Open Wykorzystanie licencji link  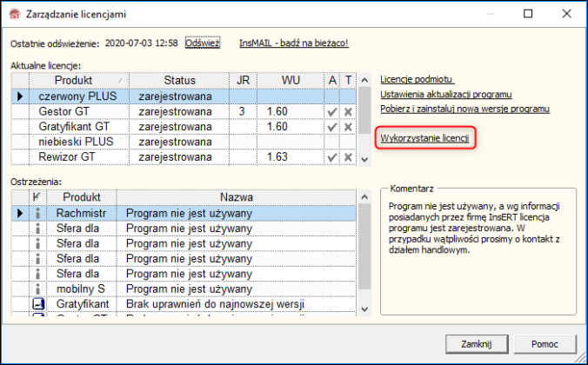[424, 138]
